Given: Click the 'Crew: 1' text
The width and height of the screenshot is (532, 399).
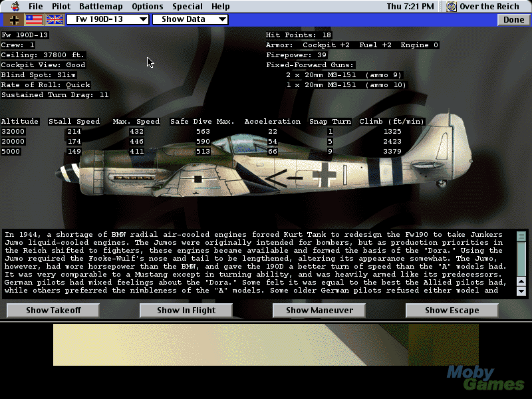Looking at the screenshot, I should [x=18, y=45].
